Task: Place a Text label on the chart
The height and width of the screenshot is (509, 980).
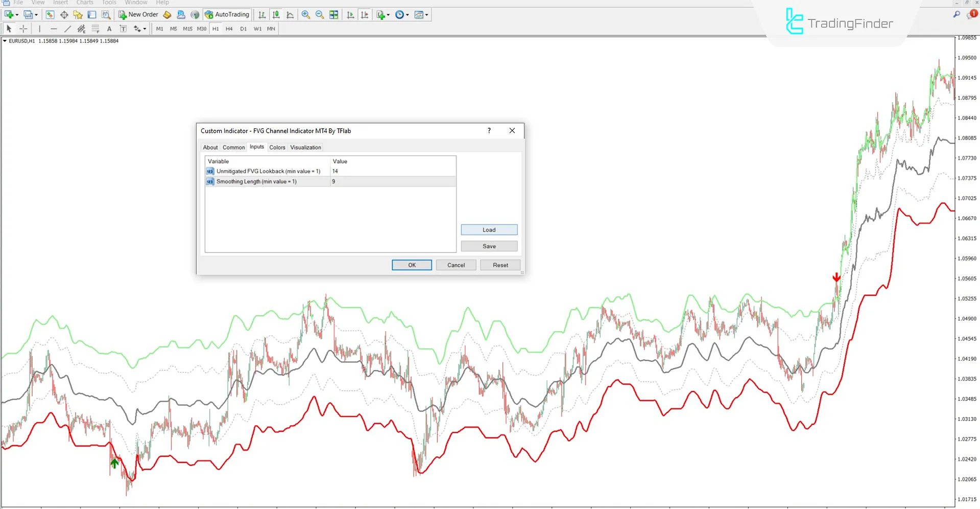Action: [x=123, y=29]
